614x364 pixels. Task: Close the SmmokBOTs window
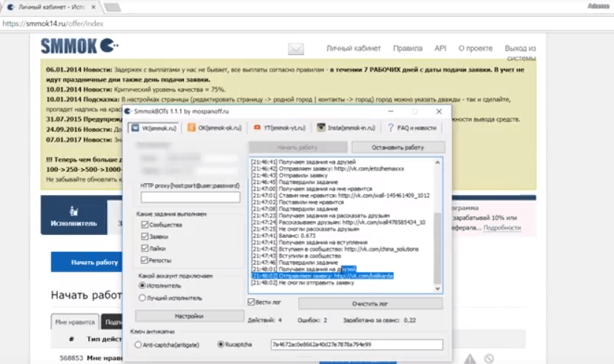439,111
